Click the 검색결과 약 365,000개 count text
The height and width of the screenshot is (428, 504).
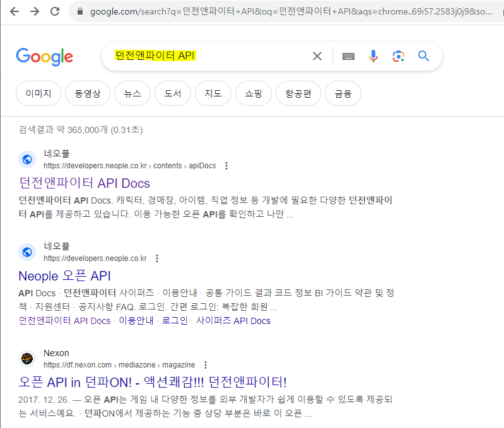(81, 130)
